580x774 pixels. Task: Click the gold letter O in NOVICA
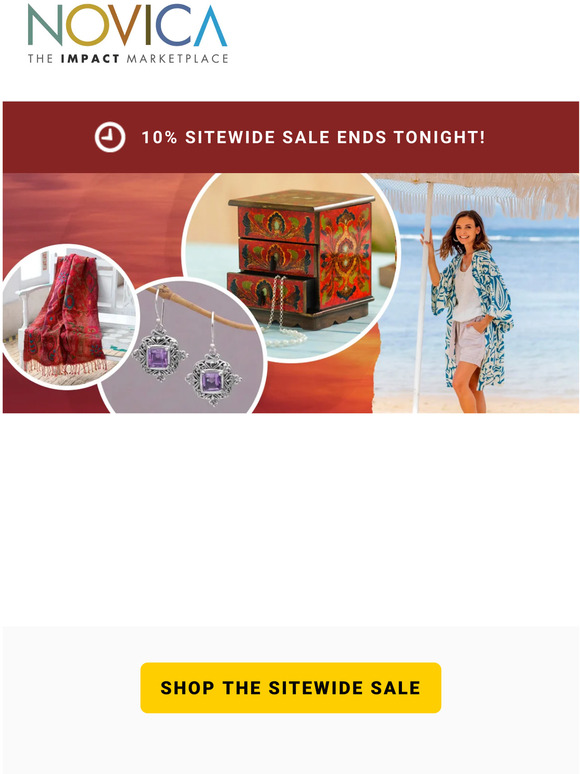(x=88, y=25)
